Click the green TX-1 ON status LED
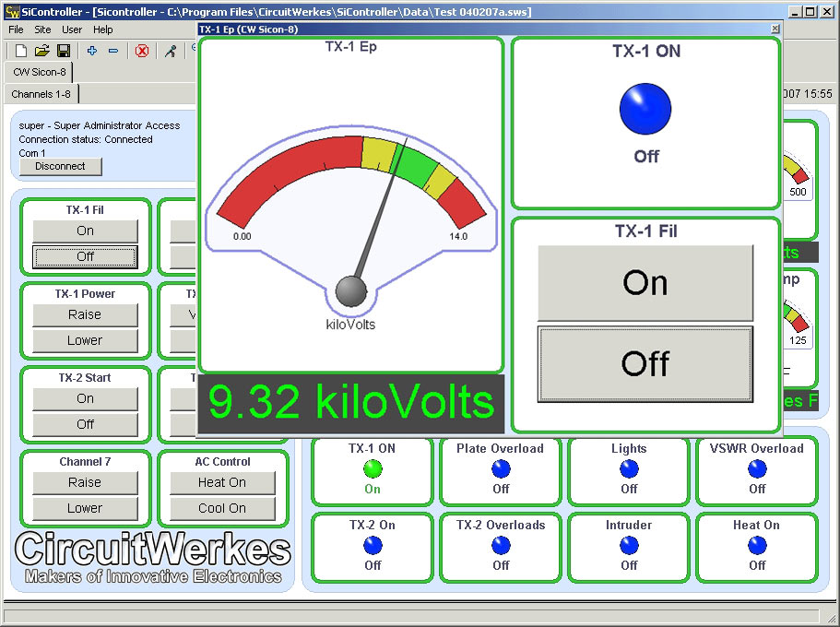This screenshot has width=840, height=627. pos(373,469)
